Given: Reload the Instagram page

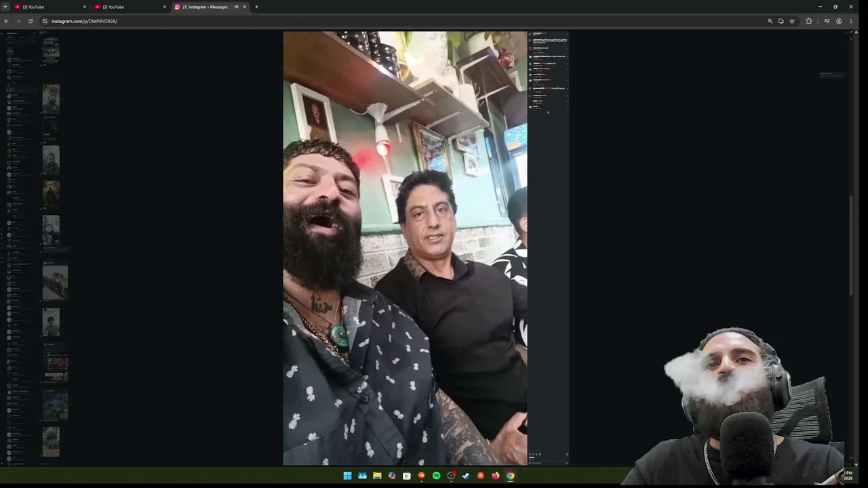Looking at the screenshot, I should [x=31, y=21].
